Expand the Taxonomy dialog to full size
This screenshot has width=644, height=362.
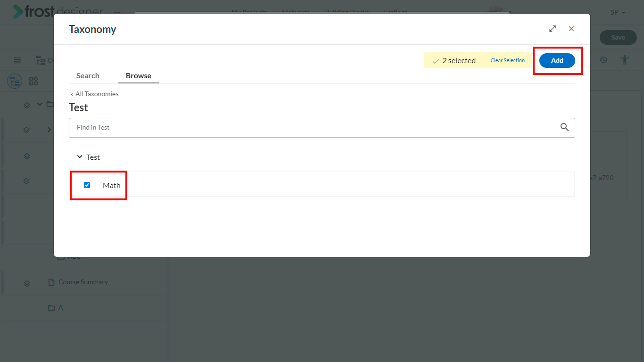click(553, 29)
